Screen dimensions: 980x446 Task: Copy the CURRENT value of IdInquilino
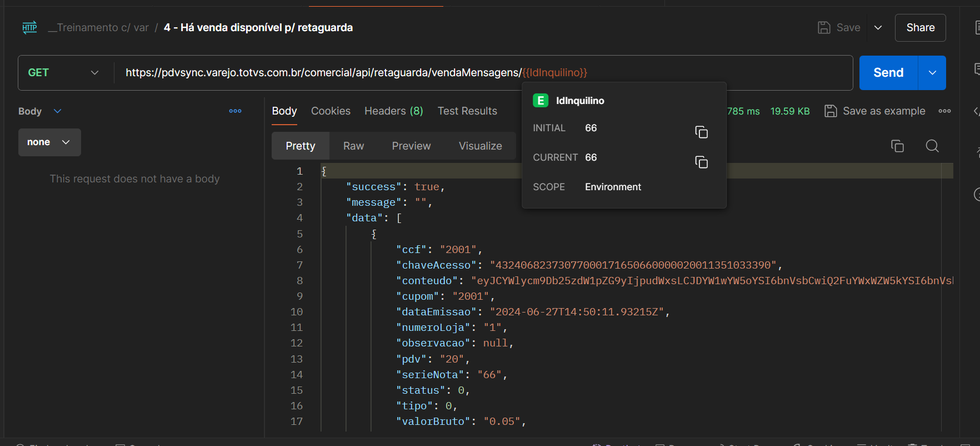tap(701, 162)
